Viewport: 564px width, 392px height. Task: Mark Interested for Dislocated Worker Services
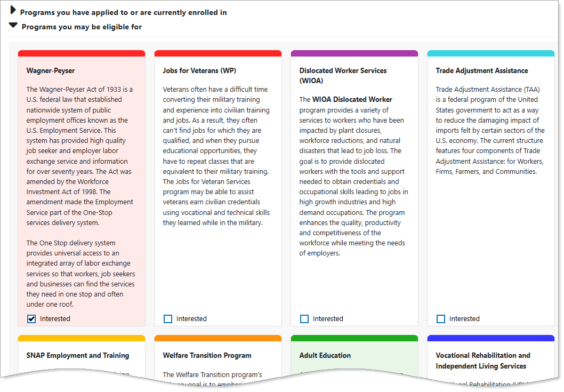coord(304,319)
